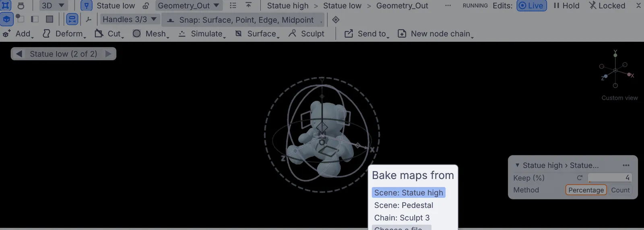
Task: Select the Sculpt tool
Action: [x=306, y=34]
